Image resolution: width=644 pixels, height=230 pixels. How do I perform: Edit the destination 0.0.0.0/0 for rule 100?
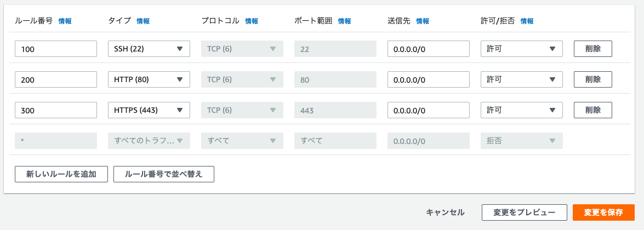(429, 49)
